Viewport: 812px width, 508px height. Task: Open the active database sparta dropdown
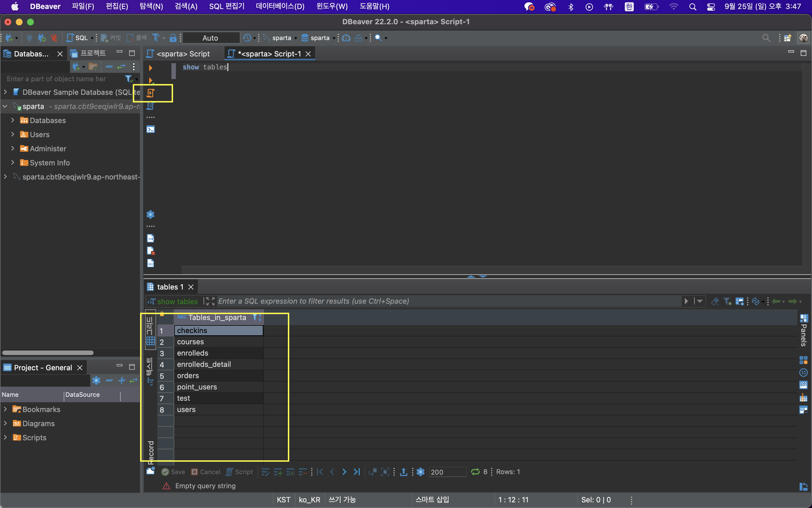pos(318,38)
